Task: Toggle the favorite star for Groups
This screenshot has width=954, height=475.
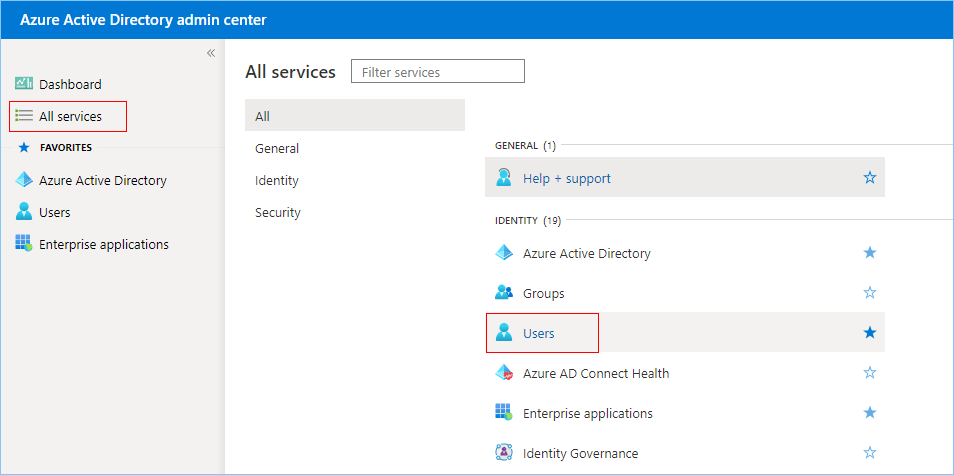Action: [x=870, y=293]
